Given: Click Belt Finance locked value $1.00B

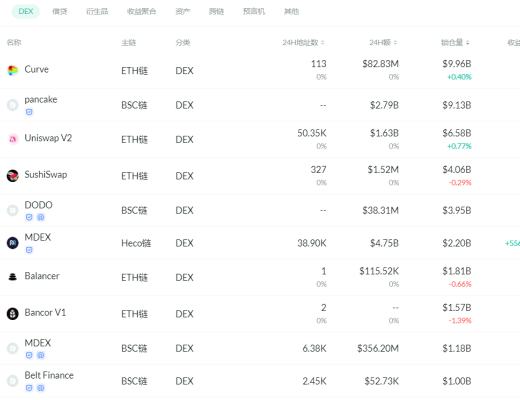Looking at the screenshot, I should 457,381.
